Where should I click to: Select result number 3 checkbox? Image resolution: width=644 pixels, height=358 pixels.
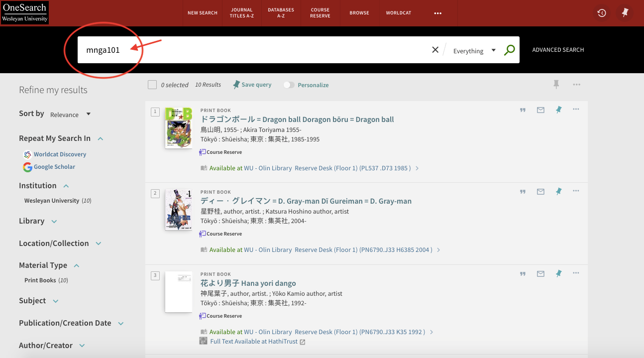pyautogui.click(x=155, y=275)
